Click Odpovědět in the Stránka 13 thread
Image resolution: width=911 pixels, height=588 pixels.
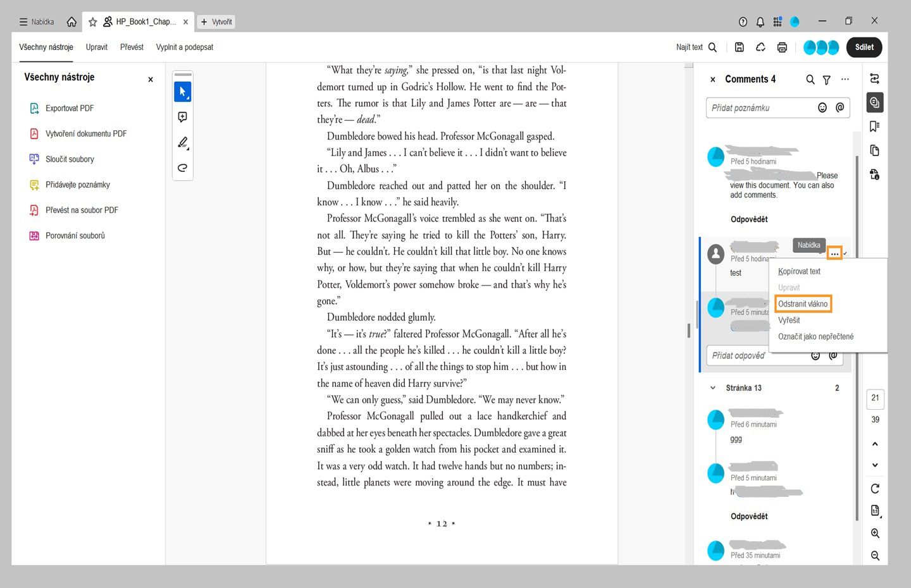[749, 517]
